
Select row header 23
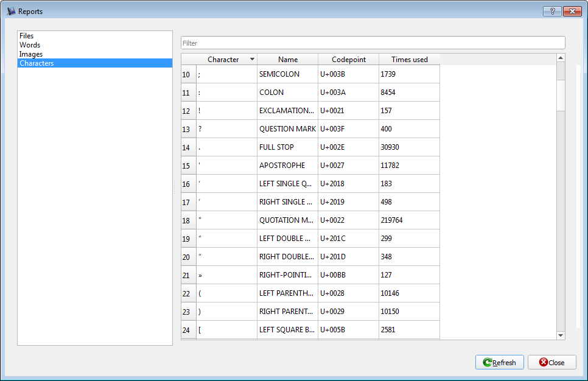[189, 312]
